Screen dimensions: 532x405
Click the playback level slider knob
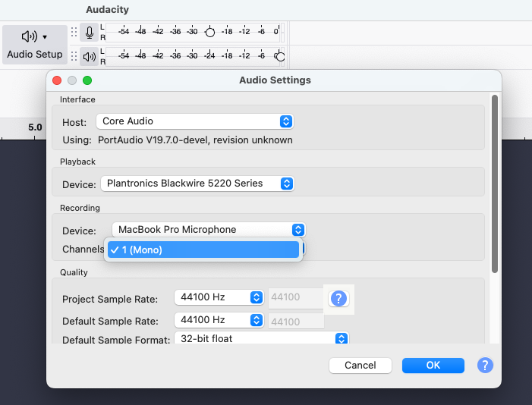point(280,56)
